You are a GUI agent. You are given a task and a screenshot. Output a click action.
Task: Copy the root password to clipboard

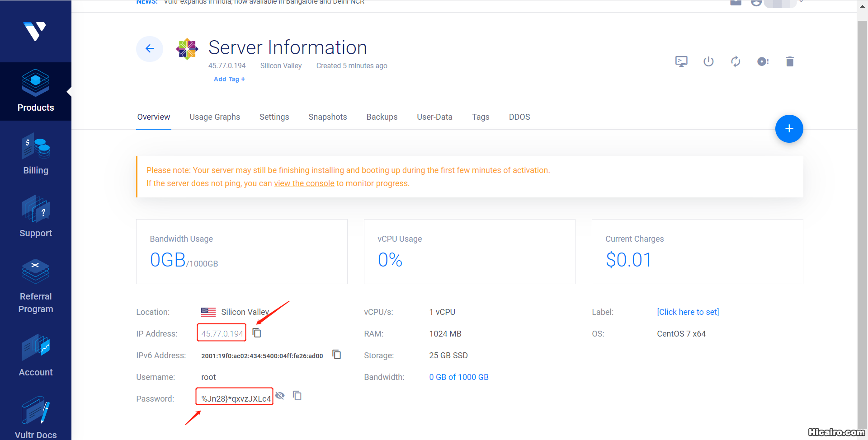click(297, 396)
